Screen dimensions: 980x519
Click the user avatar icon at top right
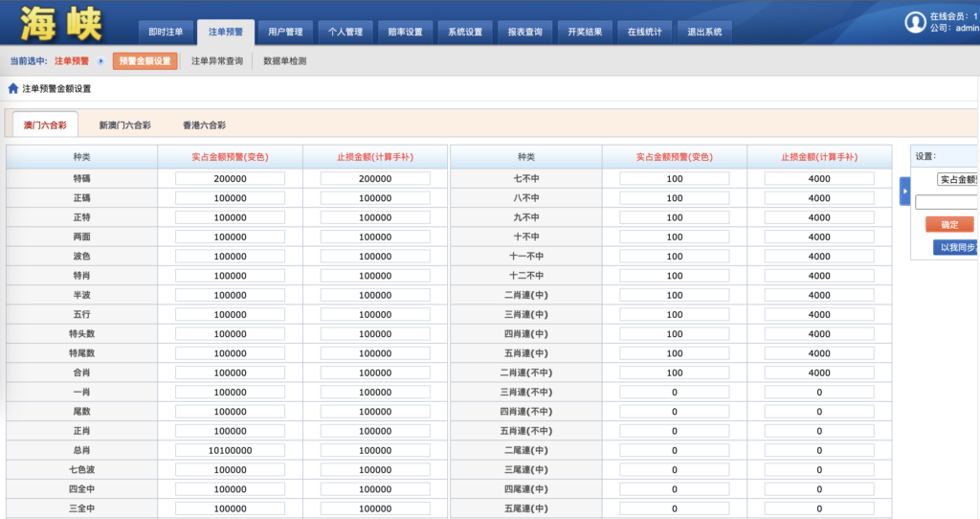click(915, 22)
